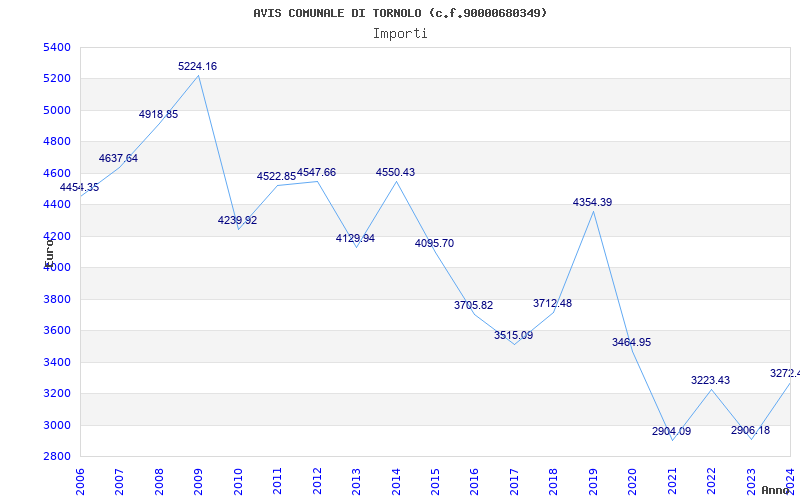
Task: Select the data label 4239.92
Action: click(237, 220)
